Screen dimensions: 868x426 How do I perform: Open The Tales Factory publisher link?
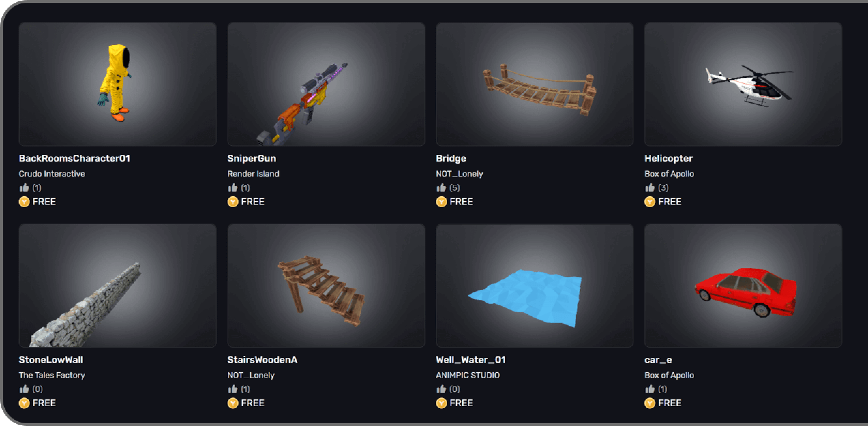(x=52, y=375)
